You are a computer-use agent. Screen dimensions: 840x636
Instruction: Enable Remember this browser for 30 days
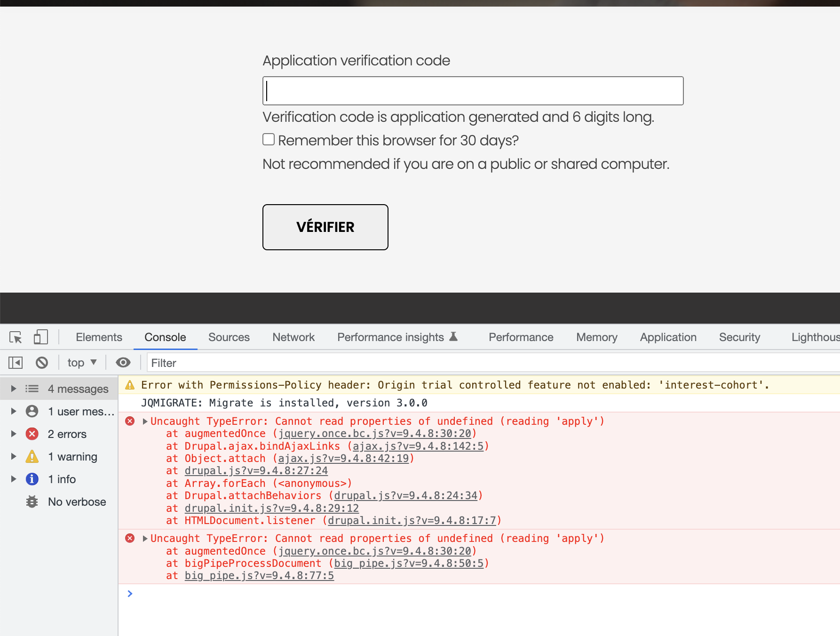tap(268, 139)
